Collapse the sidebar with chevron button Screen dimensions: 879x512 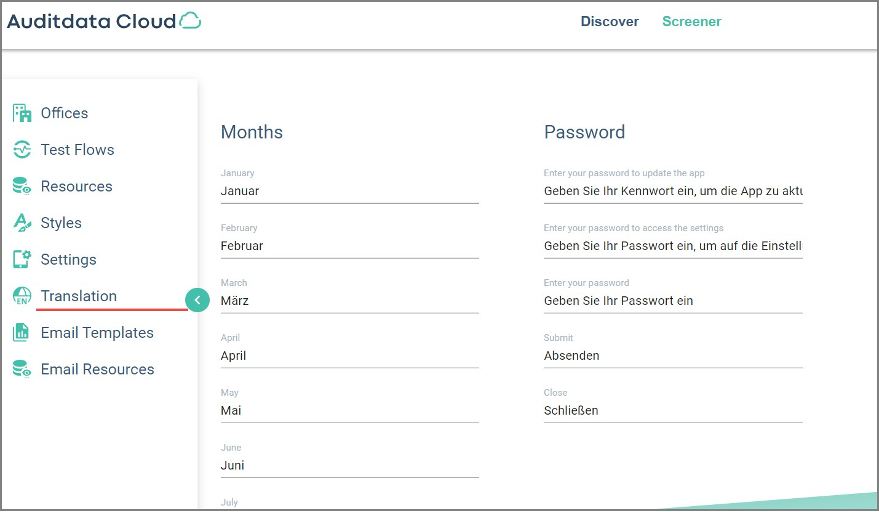pyautogui.click(x=197, y=300)
